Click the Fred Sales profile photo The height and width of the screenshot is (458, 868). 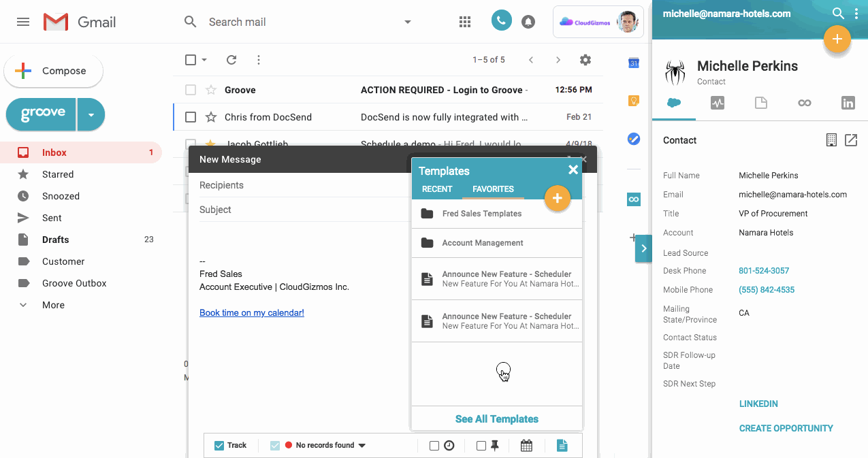coord(628,22)
